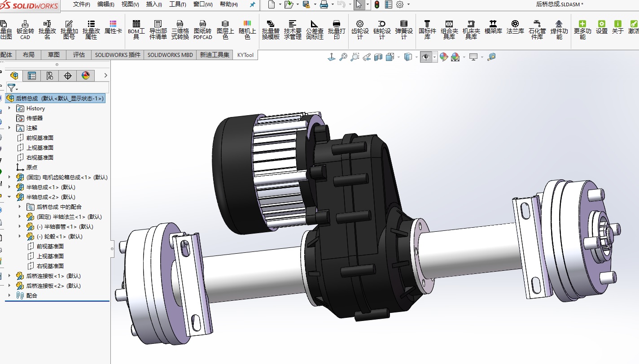Open the 工具(T) menu
Image resolution: width=639 pixels, height=364 pixels.
point(178,4)
